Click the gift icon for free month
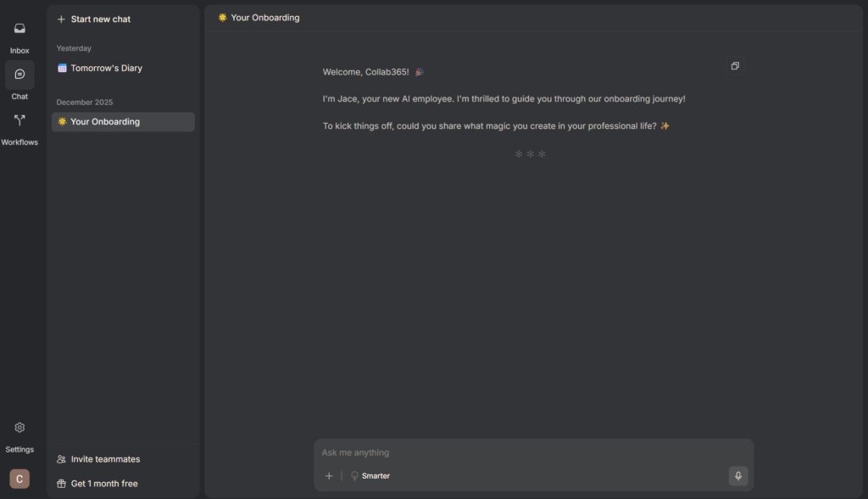The width and height of the screenshot is (868, 499). tap(61, 484)
